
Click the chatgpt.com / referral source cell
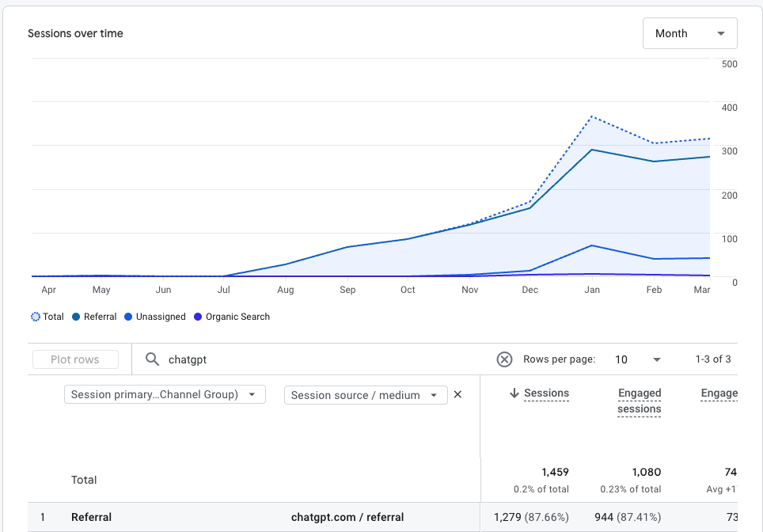347,518
